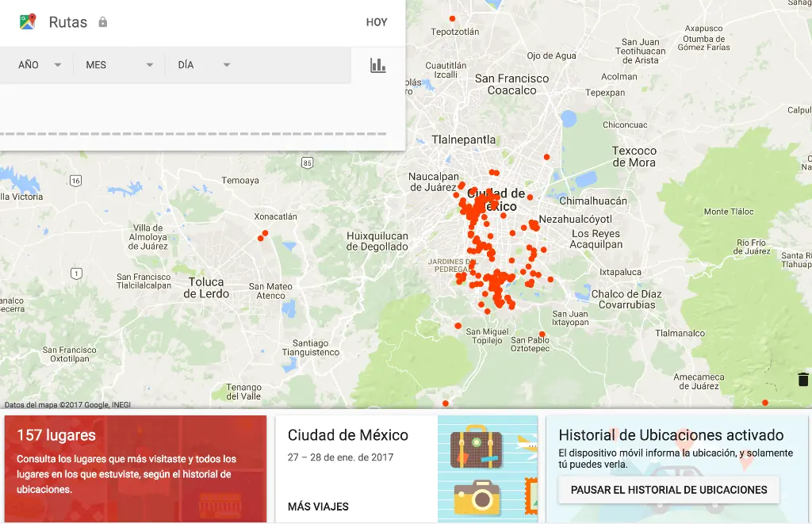Click the San Mateo Atenco map label
This screenshot has height=524, width=812.
tap(270, 291)
